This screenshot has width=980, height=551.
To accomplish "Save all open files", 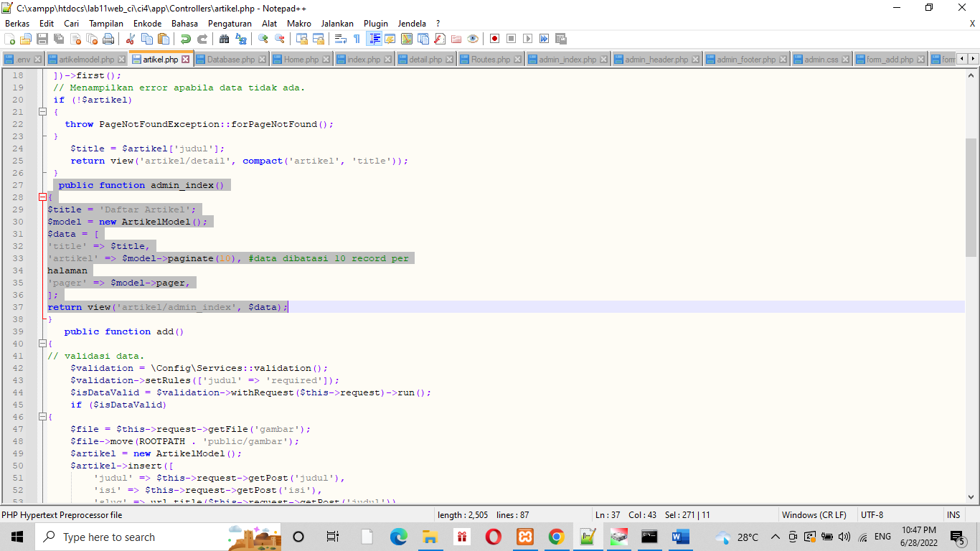I will pyautogui.click(x=57, y=38).
